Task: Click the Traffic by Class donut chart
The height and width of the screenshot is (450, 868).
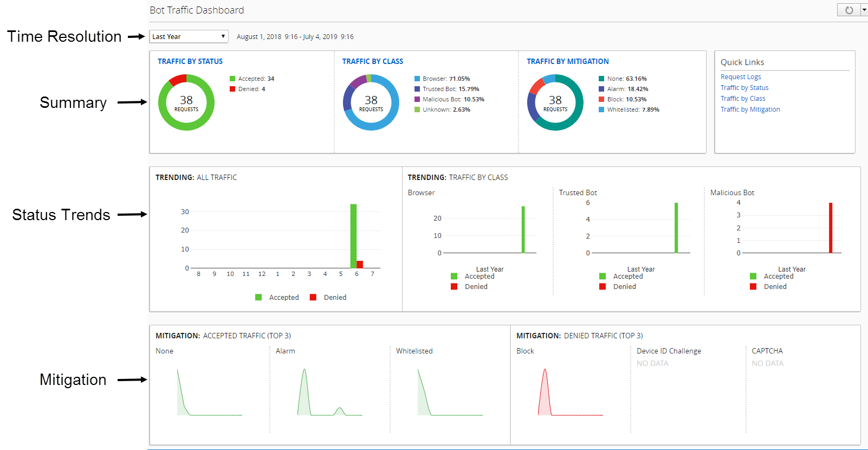Action: coord(371,102)
